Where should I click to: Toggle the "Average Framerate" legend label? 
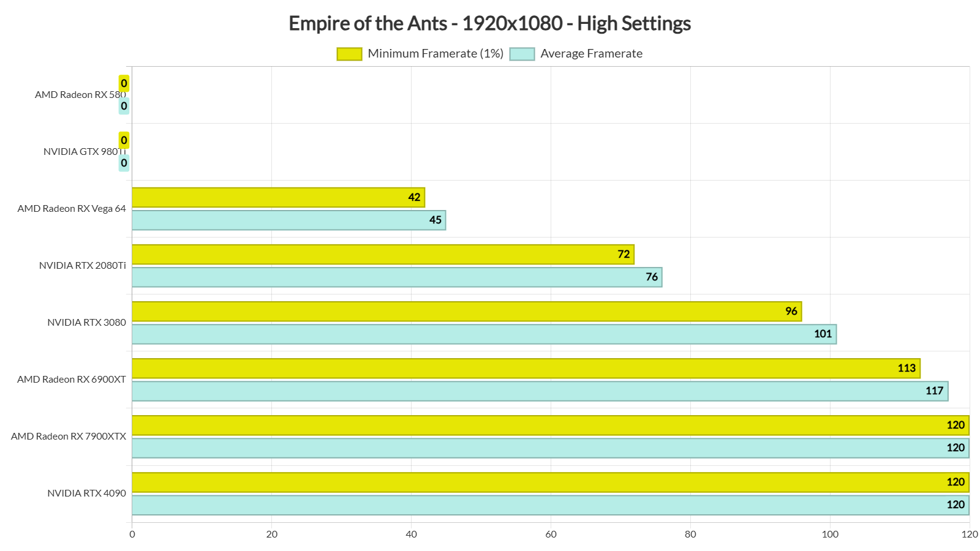(591, 54)
